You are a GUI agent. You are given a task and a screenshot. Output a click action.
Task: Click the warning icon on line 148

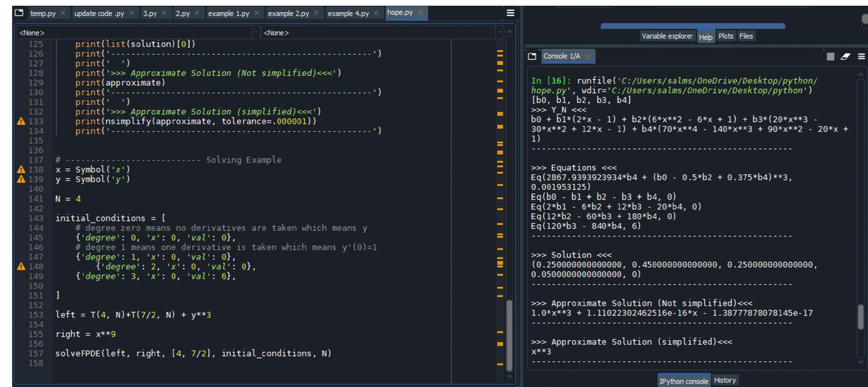click(x=21, y=266)
